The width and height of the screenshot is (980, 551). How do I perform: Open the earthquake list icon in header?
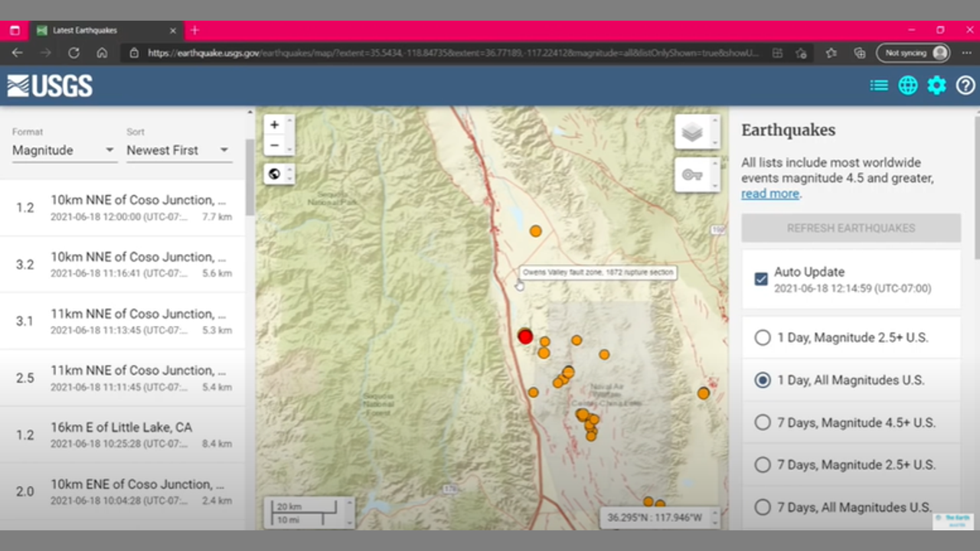point(879,86)
